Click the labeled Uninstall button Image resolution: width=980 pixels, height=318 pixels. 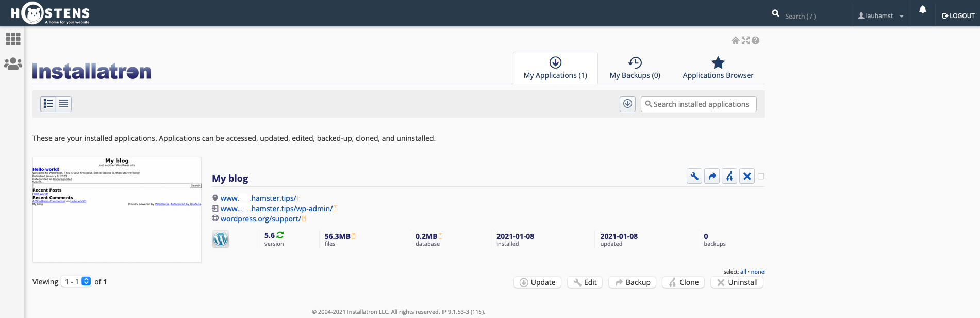pos(737,282)
